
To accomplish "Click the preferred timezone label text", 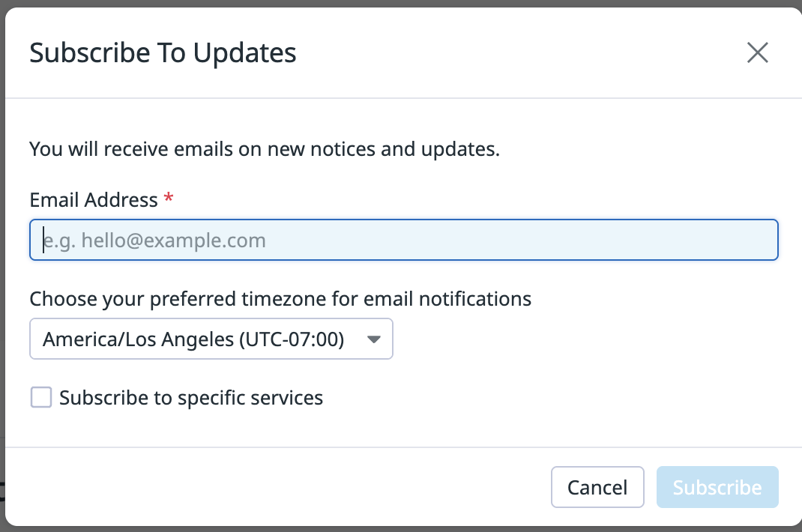I will click(280, 299).
